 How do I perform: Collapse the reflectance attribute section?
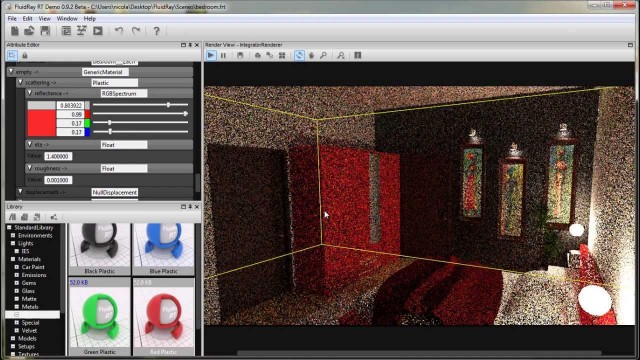[29, 93]
